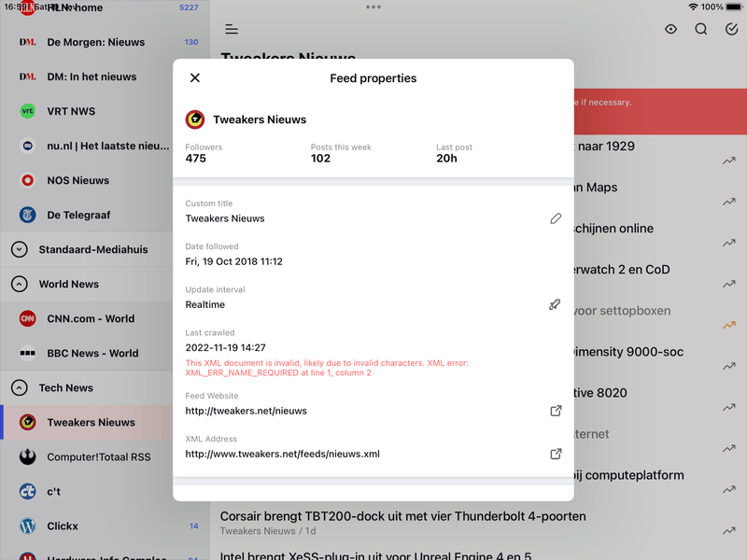Expand the Standaard-Mediahuis folder
Screen dimensions: 747x560
[x=19, y=249]
